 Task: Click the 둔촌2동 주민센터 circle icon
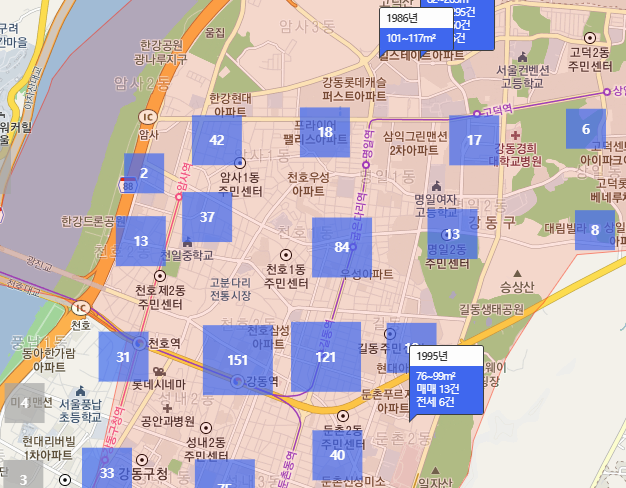[343, 416]
